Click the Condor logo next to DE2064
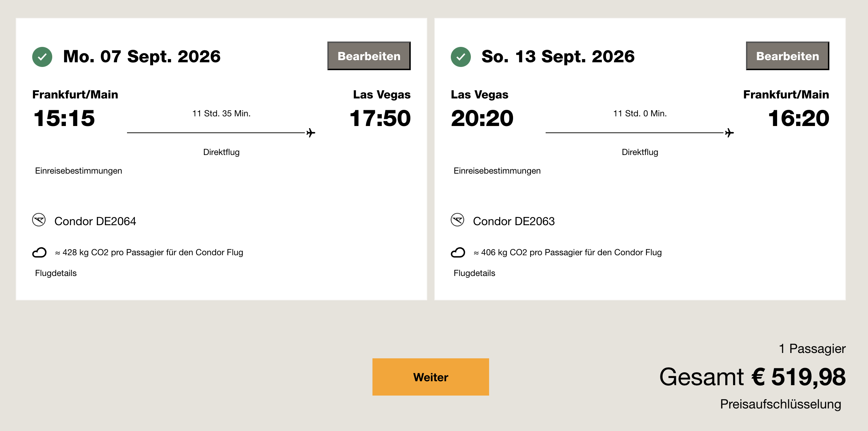 tap(39, 220)
